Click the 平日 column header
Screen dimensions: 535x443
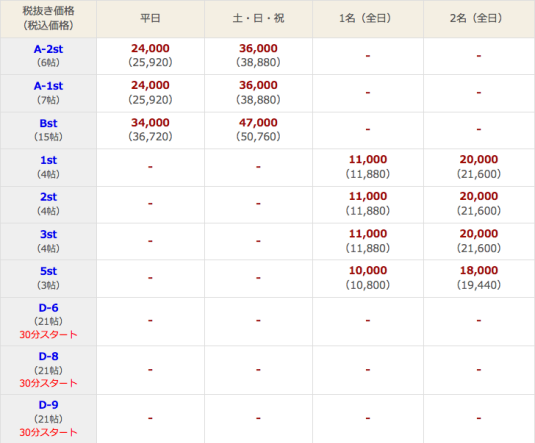click(150, 18)
